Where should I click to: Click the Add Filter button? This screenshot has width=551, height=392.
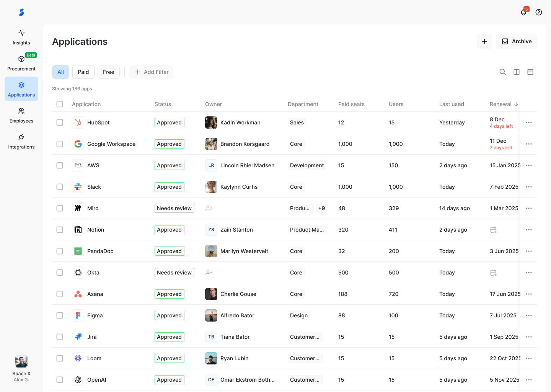152,72
